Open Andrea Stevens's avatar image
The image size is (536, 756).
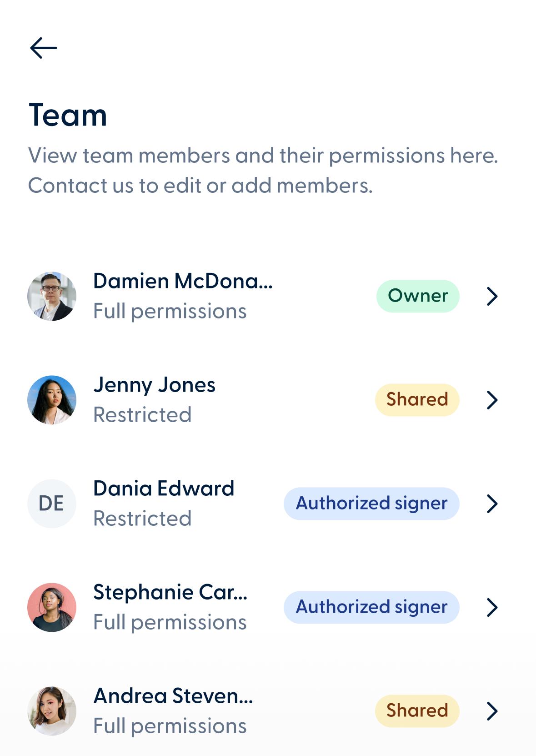click(52, 711)
